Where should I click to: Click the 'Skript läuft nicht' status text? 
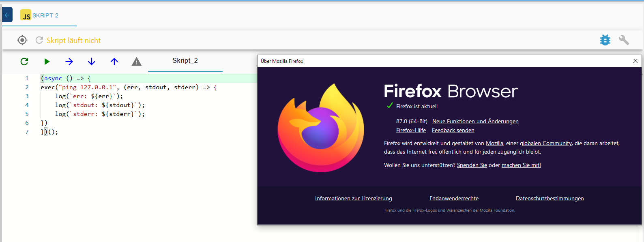pyautogui.click(x=73, y=41)
